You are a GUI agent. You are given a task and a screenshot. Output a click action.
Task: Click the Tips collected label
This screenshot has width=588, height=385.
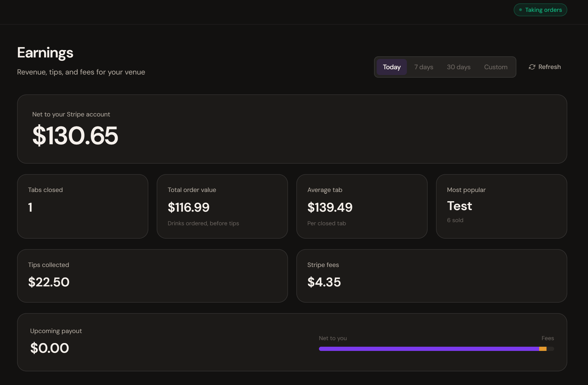[49, 265]
